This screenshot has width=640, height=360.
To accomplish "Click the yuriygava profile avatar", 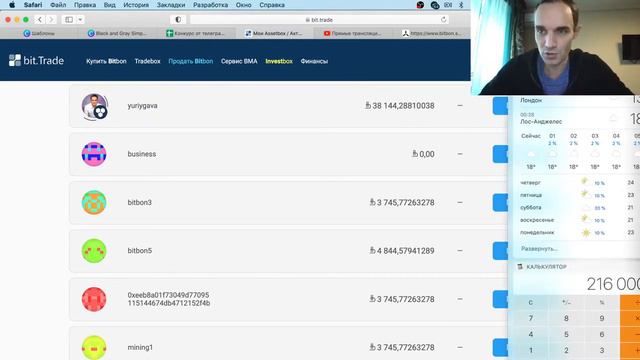I will [x=94, y=106].
